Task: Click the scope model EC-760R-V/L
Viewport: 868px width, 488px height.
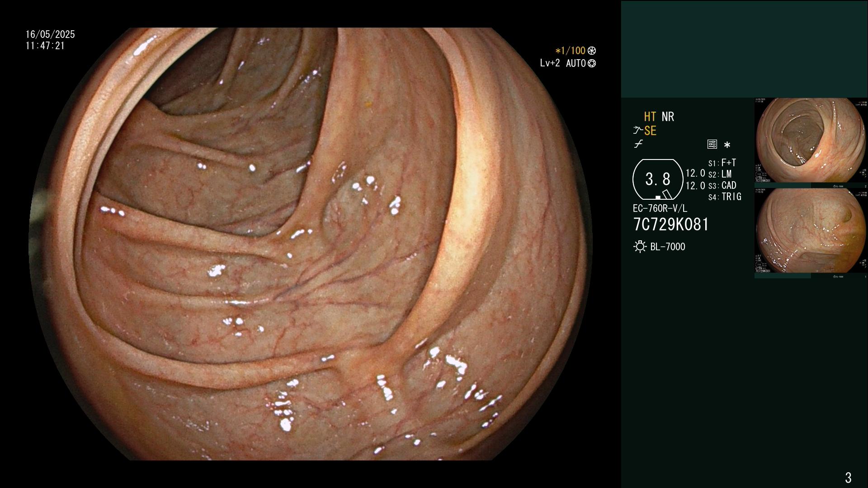Action: pos(660,209)
